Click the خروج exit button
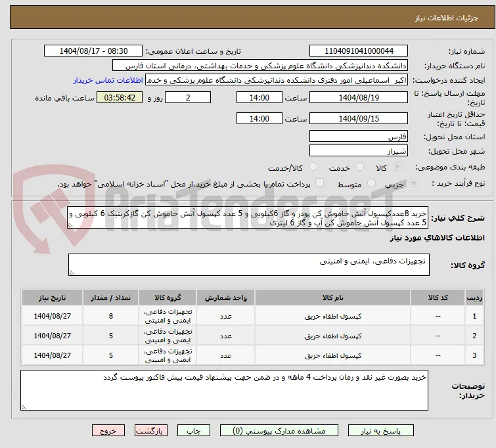 pos(108,431)
